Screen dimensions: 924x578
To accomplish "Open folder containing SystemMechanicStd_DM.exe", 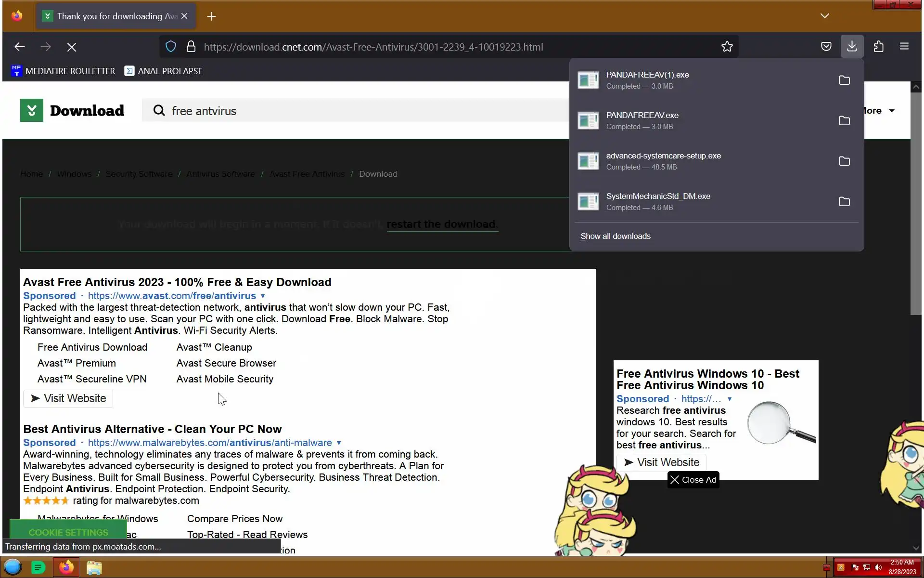I will [x=844, y=202].
